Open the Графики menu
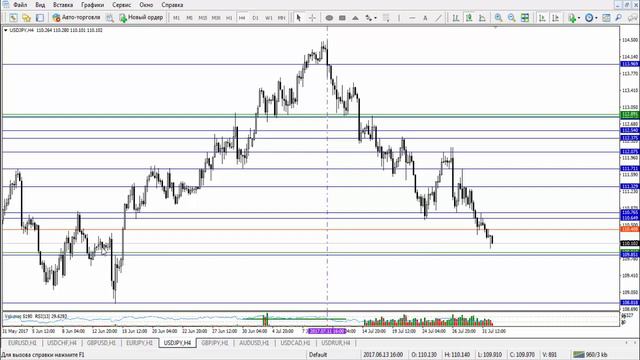 click(x=92, y=5)
